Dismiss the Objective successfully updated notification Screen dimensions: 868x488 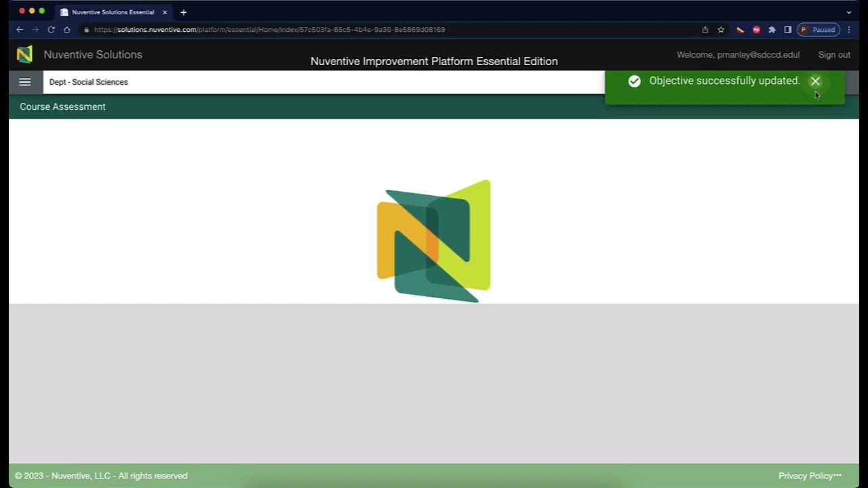click(815, 81)
